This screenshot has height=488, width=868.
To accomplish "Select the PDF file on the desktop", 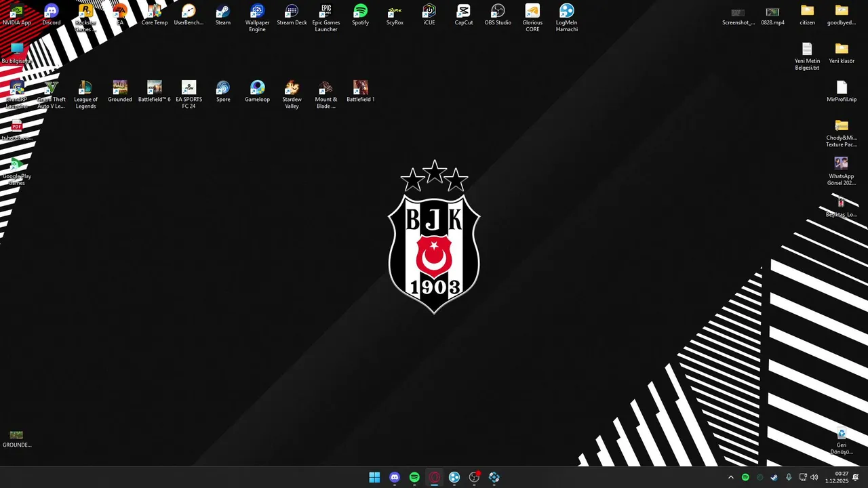I will (x=17, y=130).
